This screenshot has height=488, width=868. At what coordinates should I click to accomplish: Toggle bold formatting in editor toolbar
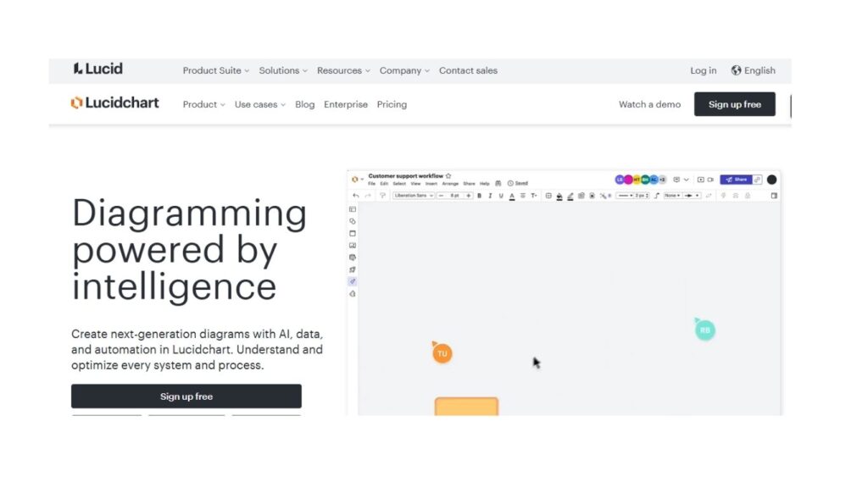479,196
